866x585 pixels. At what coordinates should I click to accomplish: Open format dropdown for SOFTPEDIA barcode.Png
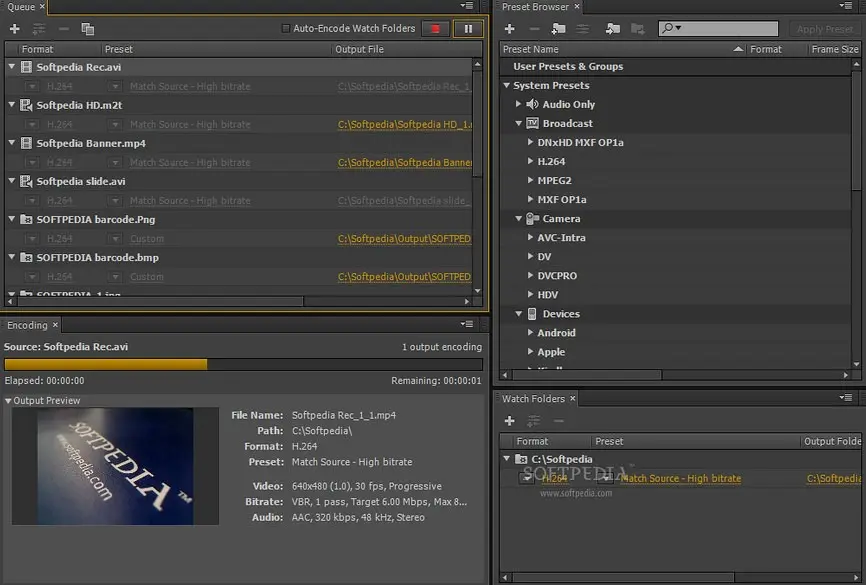32,239
